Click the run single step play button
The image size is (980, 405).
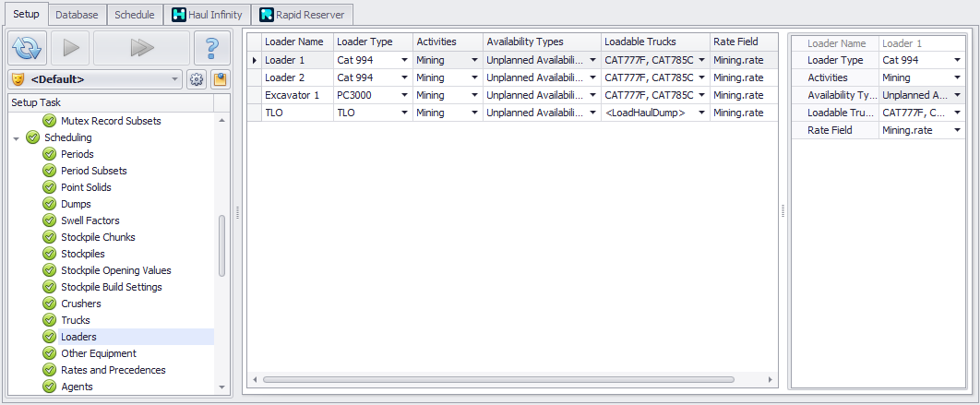(x=70, y=47)
